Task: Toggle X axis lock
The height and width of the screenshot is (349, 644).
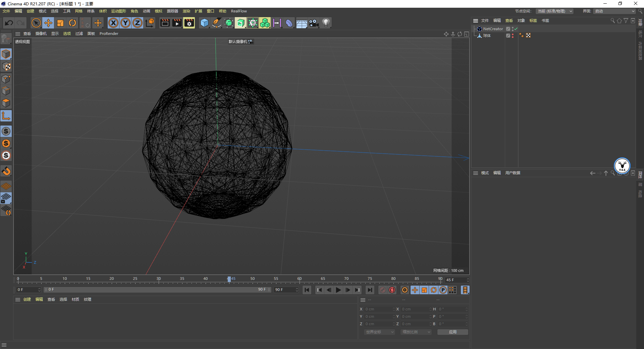Action: coord(113,23)
